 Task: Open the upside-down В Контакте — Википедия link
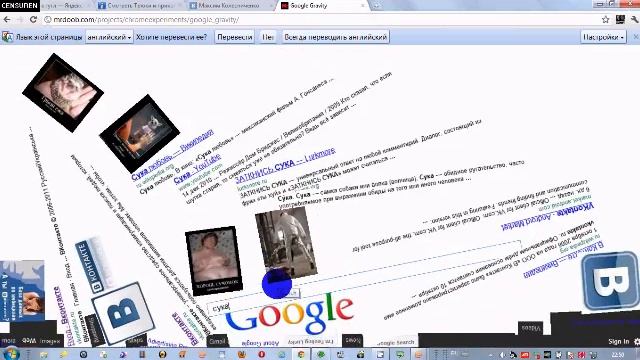pos(563,260)
